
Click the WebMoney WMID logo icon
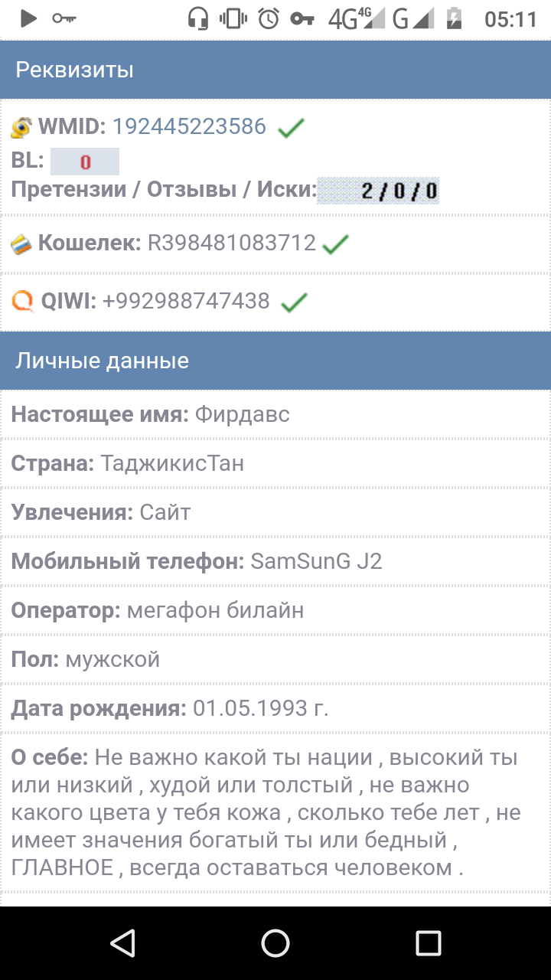pos(21,127)
